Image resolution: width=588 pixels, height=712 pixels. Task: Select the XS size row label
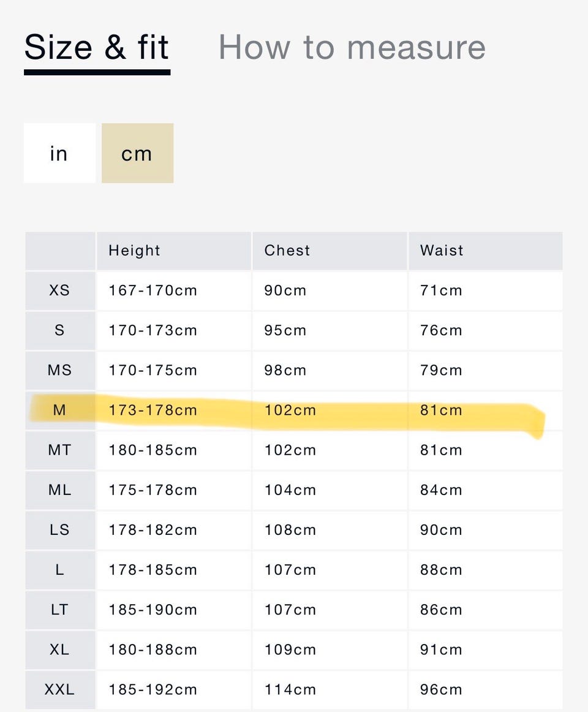click(x=59, y=290)
